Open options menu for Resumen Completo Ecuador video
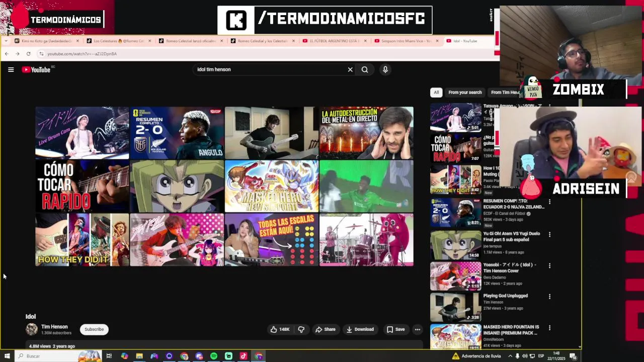Screen dimensions: 644x362 (549, 202)
